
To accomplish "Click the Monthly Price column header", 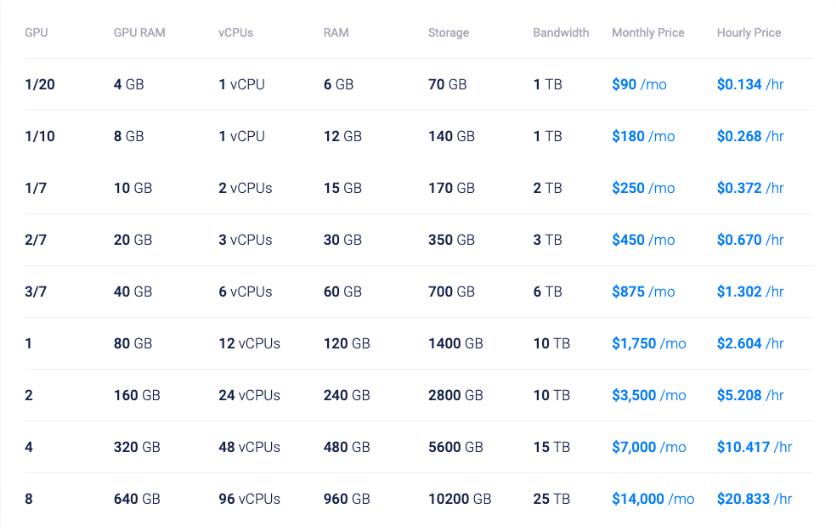I will pos(647,33).
